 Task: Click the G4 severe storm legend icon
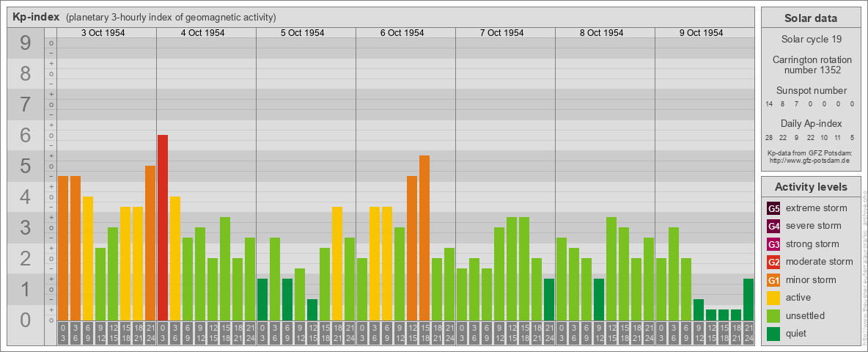(773, 226)
